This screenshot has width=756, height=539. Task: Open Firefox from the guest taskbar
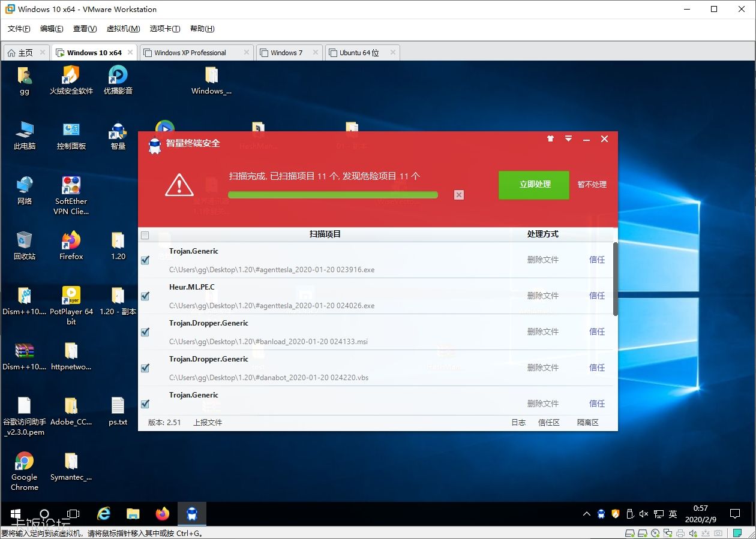(x=162, y=514)
